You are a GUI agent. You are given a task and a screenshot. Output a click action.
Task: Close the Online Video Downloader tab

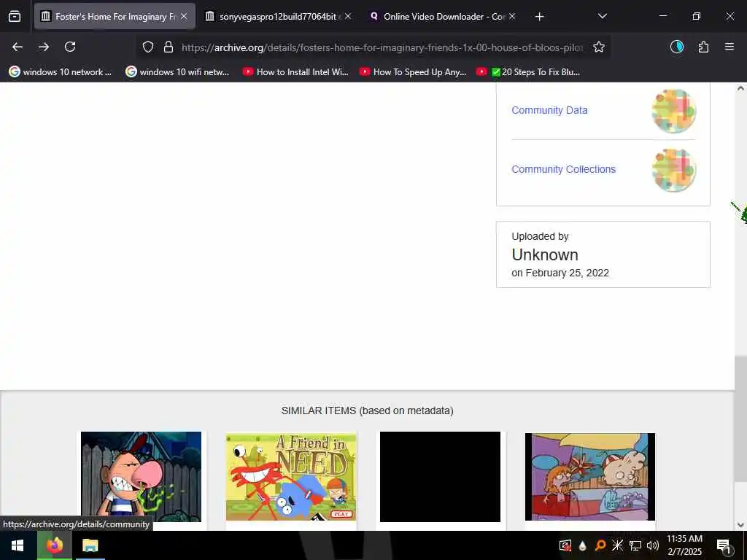(512, 16)
